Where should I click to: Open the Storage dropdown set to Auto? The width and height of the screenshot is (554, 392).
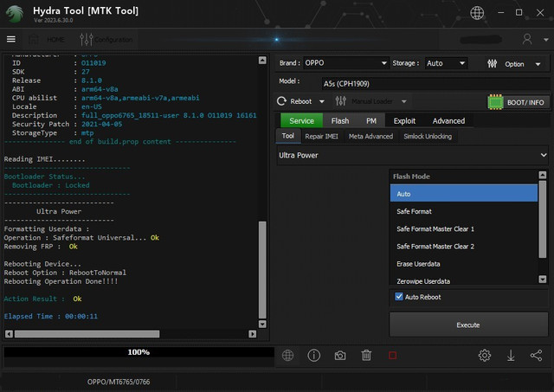(x=446, y=63)
